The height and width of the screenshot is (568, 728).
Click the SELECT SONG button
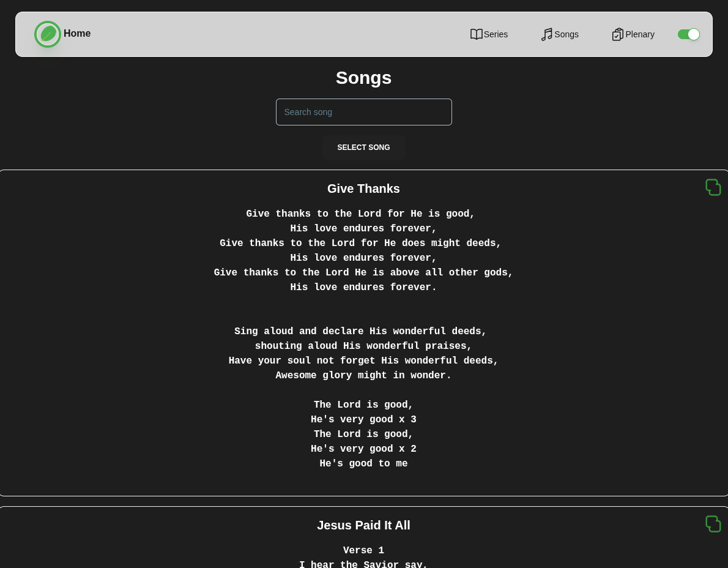(363, 148)
